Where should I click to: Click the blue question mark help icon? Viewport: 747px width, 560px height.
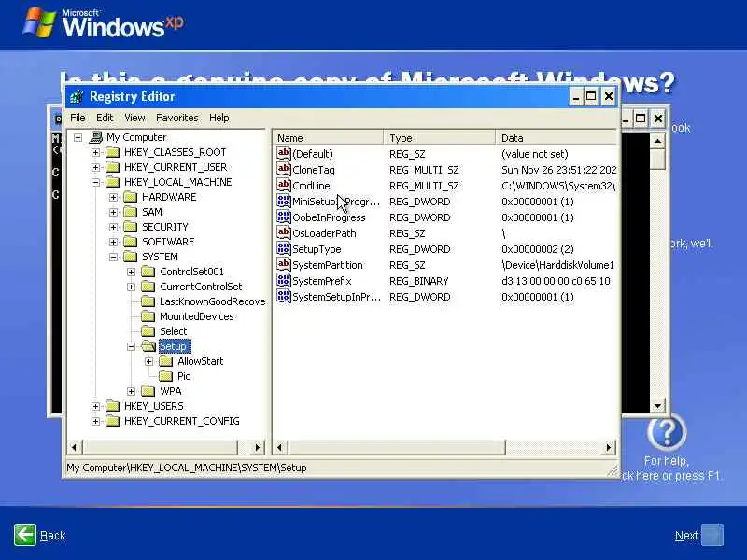(x=667, y=432)
